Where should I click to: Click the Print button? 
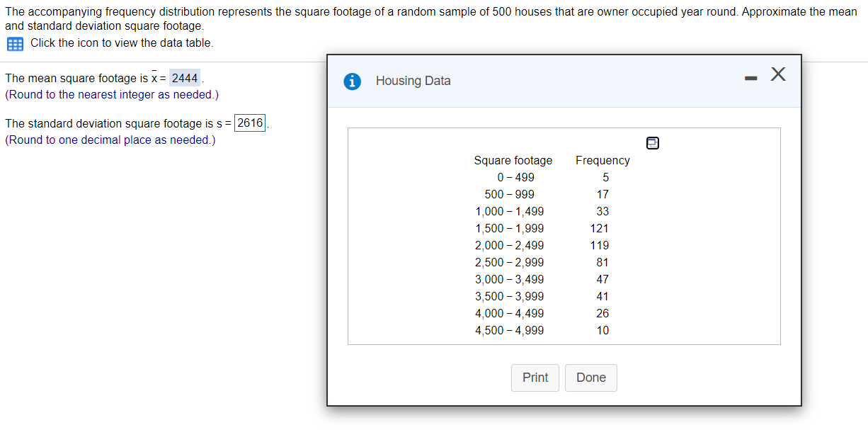pos(535,378)
